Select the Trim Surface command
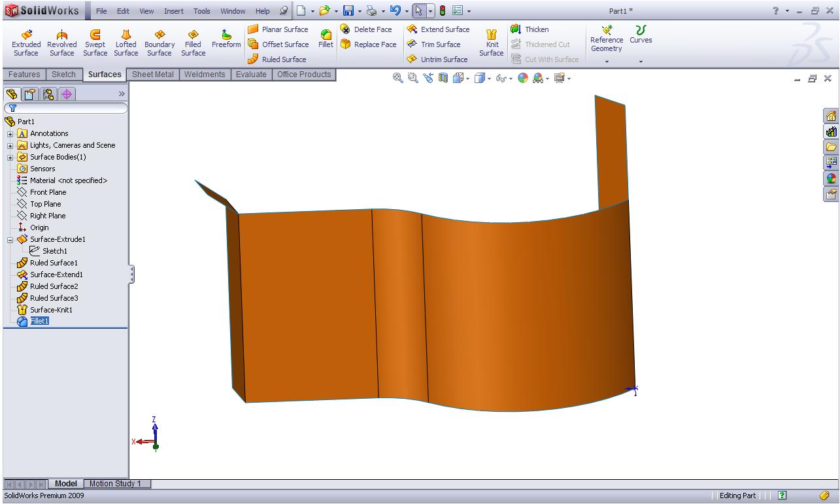The image size is (840, 504). coord(433,44)
